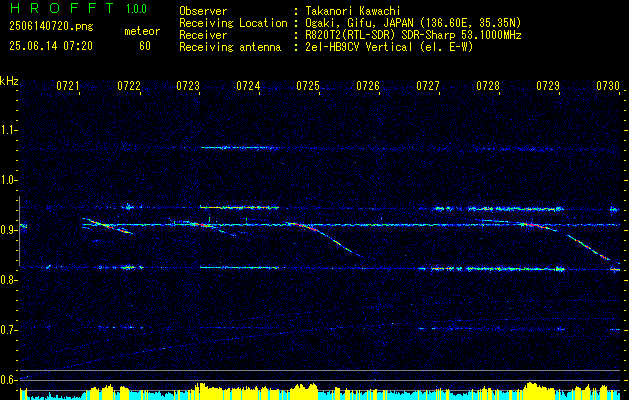Screen dimensions: 629x400
Task: Click the kHz axis unit label
Action: [x=9, y=81]
